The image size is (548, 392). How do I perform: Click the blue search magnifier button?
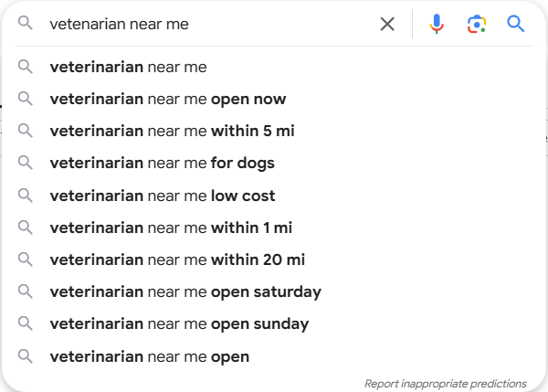[x=515, y=24]
